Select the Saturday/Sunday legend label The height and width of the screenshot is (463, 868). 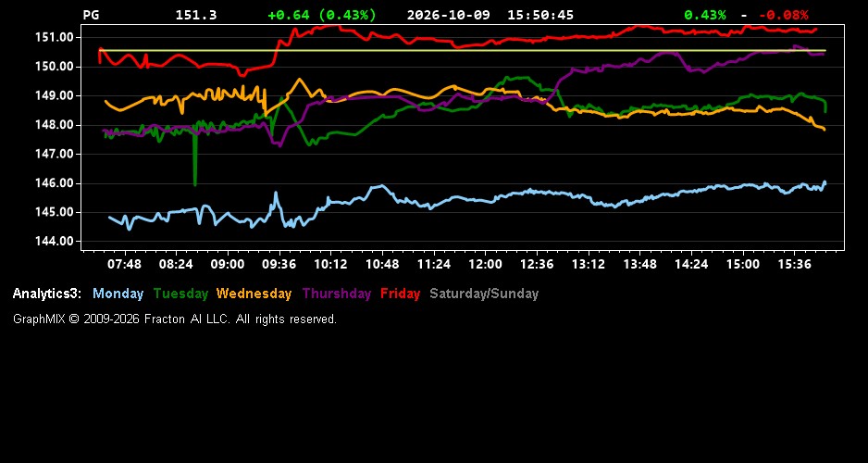click(x=484, y=294)
